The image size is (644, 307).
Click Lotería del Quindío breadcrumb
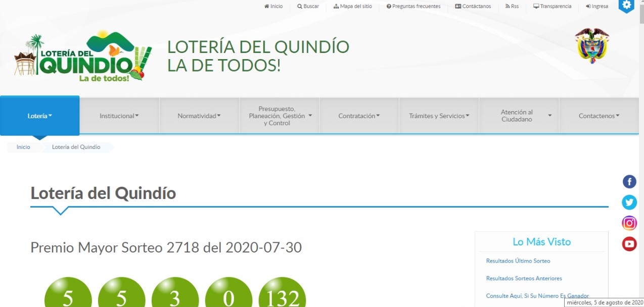click(76, 147)
